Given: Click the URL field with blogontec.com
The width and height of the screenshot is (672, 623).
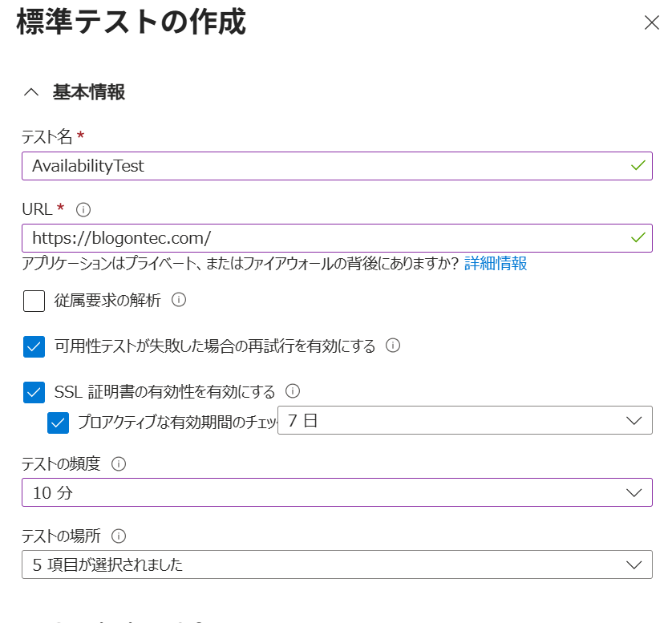Looking at the screenshot, I should click(x=321, y=238).
